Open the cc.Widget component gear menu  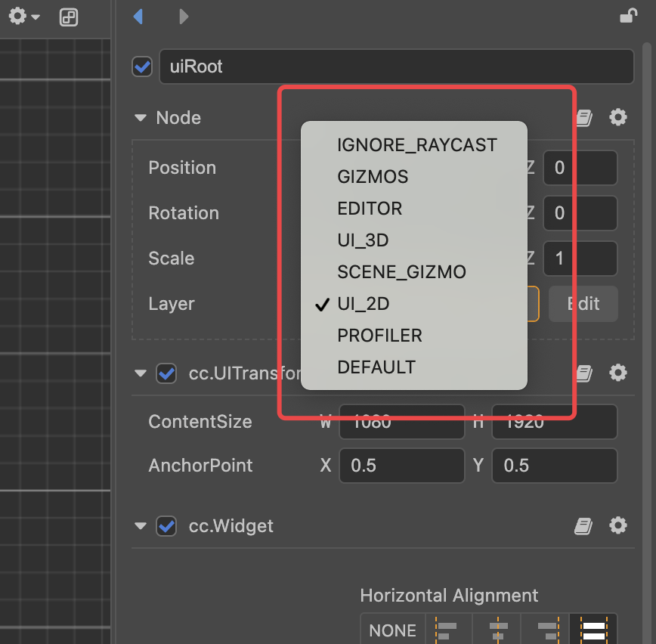tap(618, 525)
